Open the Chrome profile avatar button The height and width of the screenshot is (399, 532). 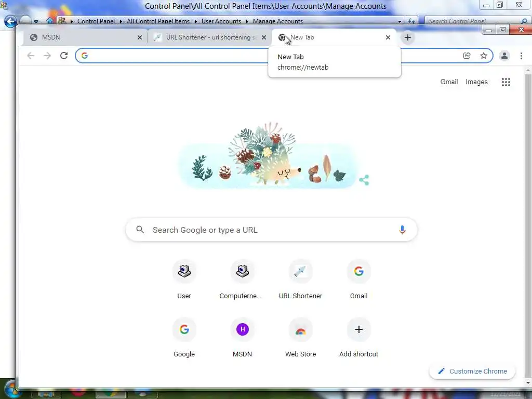tap(504, 56)
